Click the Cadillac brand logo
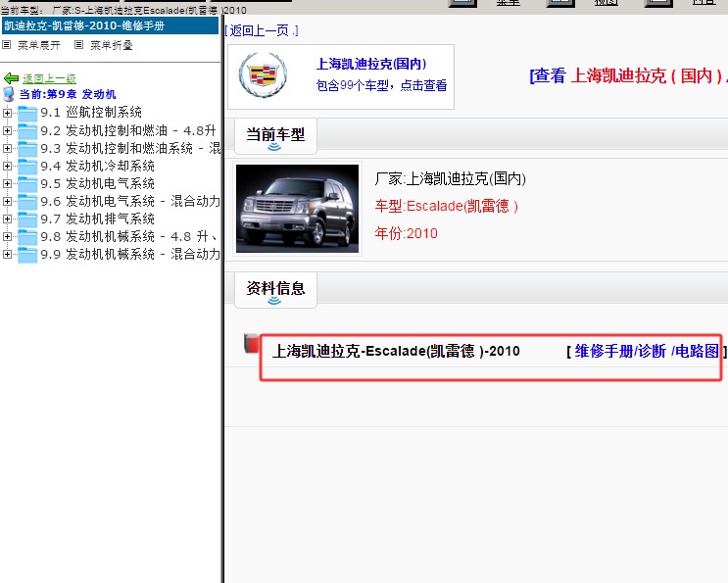This screenshot has height=583, width=728. tap(263, 75)
